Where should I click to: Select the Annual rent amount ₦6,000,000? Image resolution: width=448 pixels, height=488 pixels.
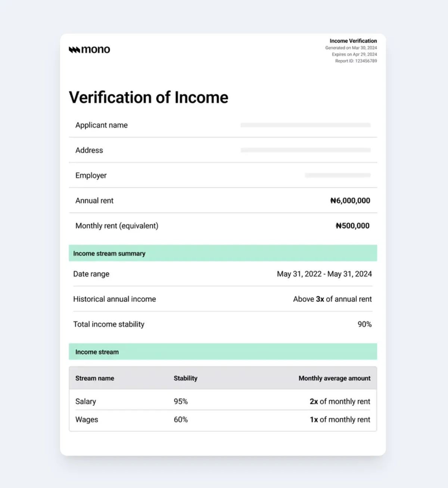pos(350,201)
